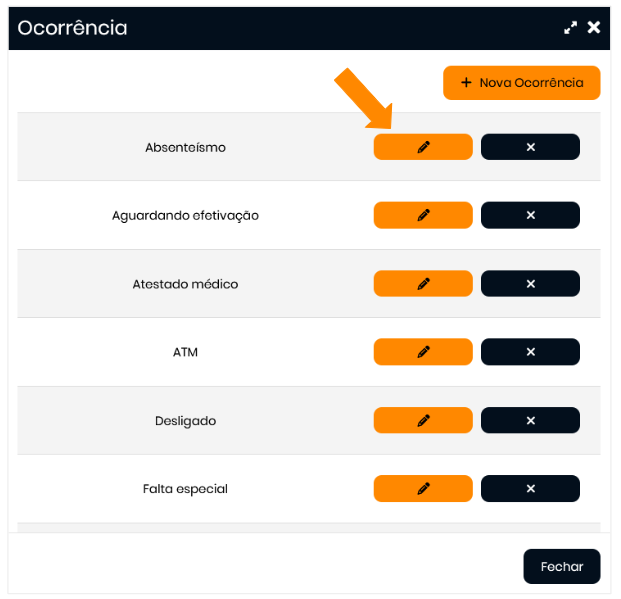The width and height of the screenshot is (621, 599).
Task: Edit the Atestado médico occurrence
Action: pyautogui.click(x=423, y=284)
